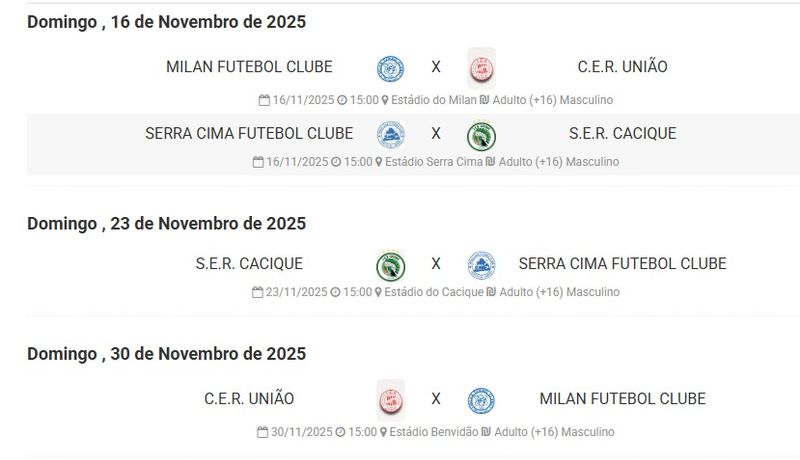Open MILAN FUTEBOL CLUBE away team, 30/11
The height and width of the screenshot is (460, 800).
622,399
